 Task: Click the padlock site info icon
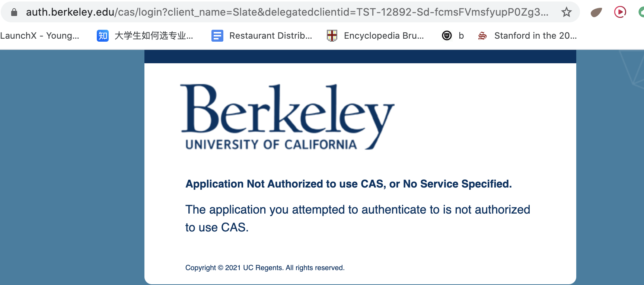coord(14,12)
